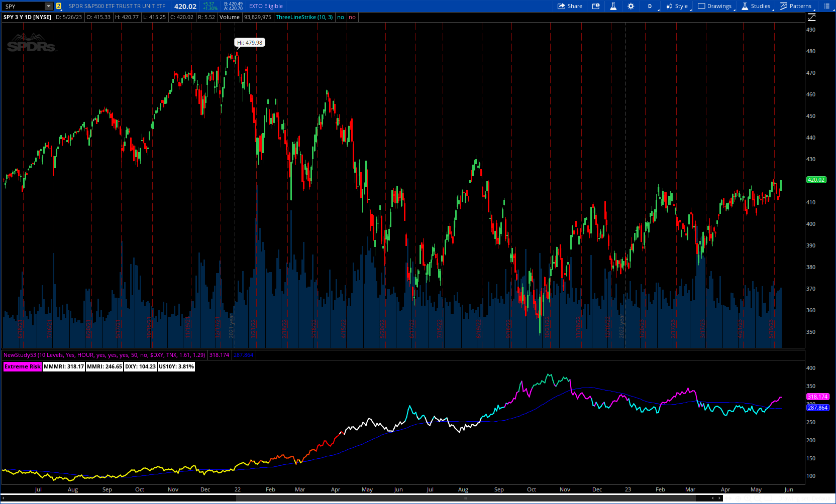
Task: Open the Style menu
Action: (677, 6)
